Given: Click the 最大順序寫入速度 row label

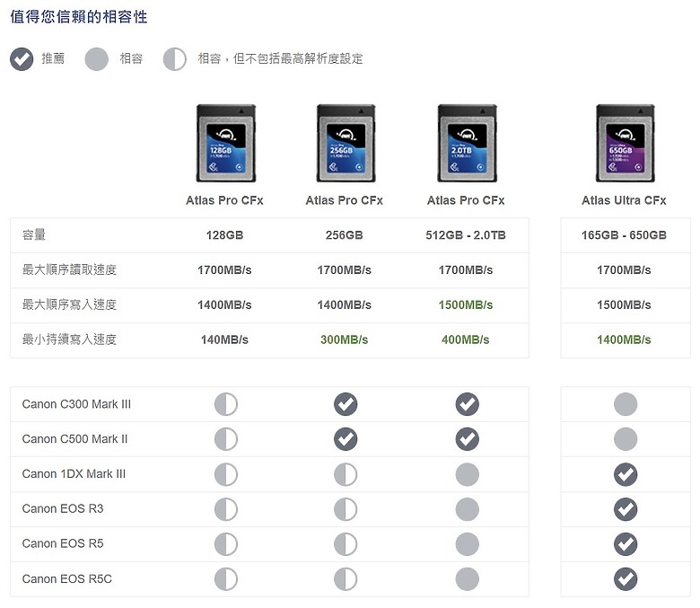Looking at the screenshot, I should click(69, 304).
